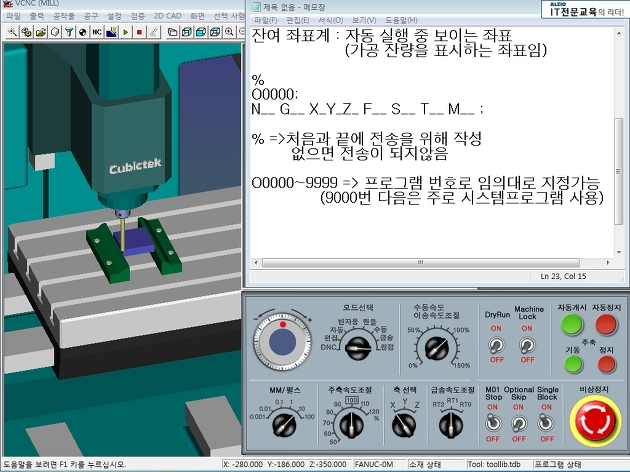Viewport: 630px width, 472px height.
Task: Click the 모드선택 mode selector knob
Action: pos(357,348)
